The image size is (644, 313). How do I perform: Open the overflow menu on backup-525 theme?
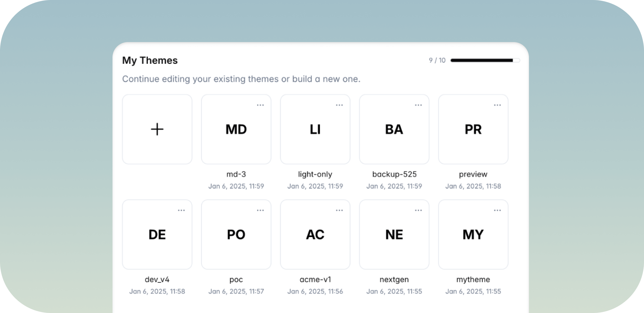pos(418,104)
